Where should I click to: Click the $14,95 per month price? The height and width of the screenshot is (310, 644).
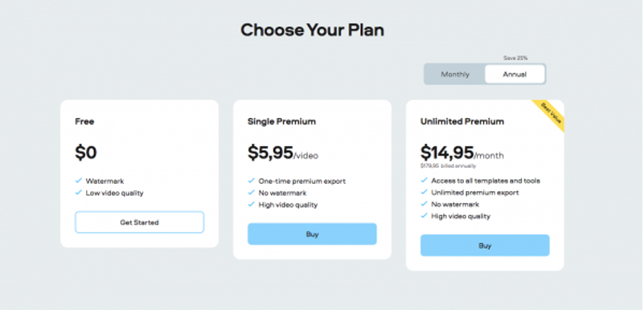coord(462,153)
